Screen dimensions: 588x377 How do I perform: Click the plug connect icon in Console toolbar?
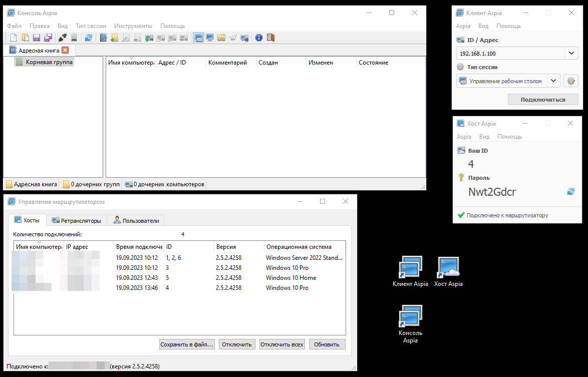(63, 38)
